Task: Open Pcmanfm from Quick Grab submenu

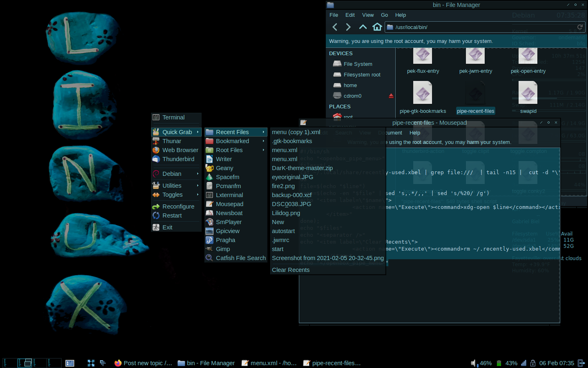Action: pyautogui.click(x=236, y=186)
